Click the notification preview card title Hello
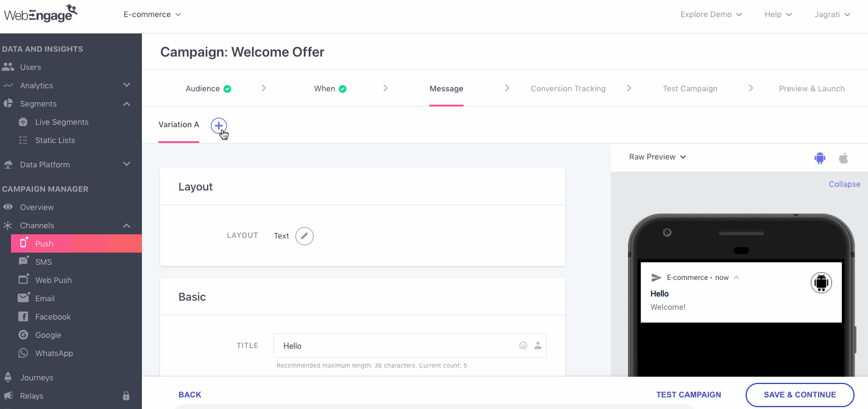Screen dimensions: 868x409 [660, 293]
